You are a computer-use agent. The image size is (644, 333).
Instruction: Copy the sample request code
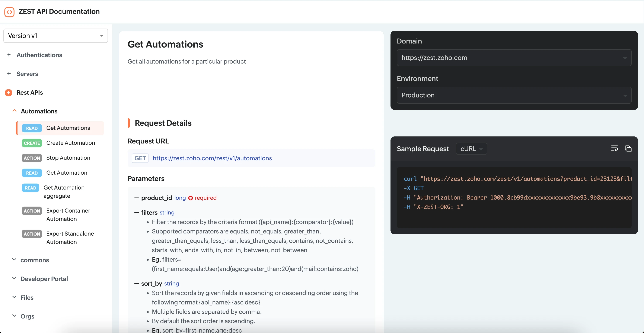tap(628, 149)
